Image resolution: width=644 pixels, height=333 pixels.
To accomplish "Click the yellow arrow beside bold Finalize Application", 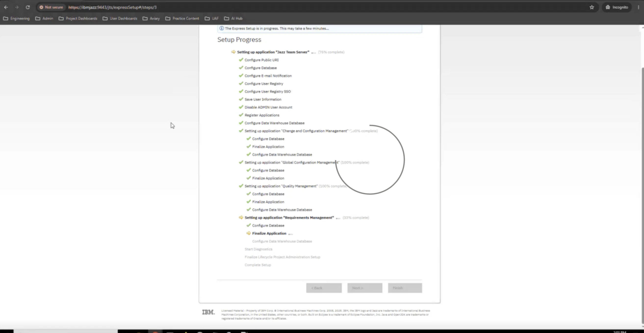I will [x=248, y=233].
